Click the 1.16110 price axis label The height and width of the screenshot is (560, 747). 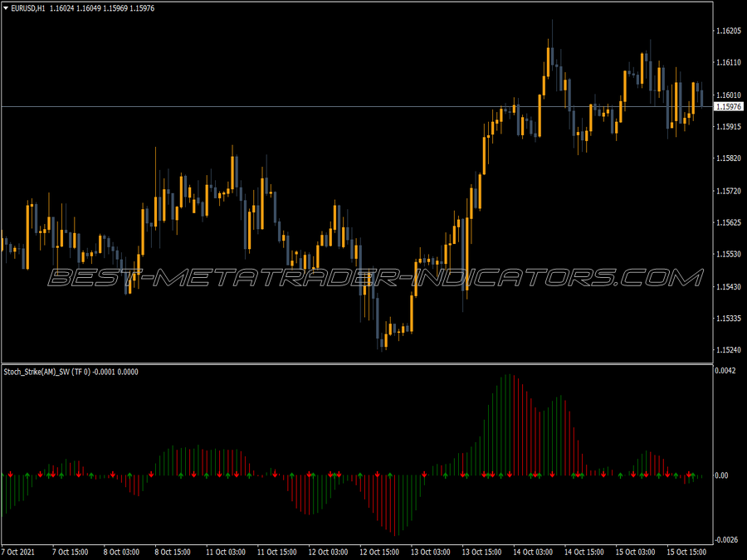[729, 62]
